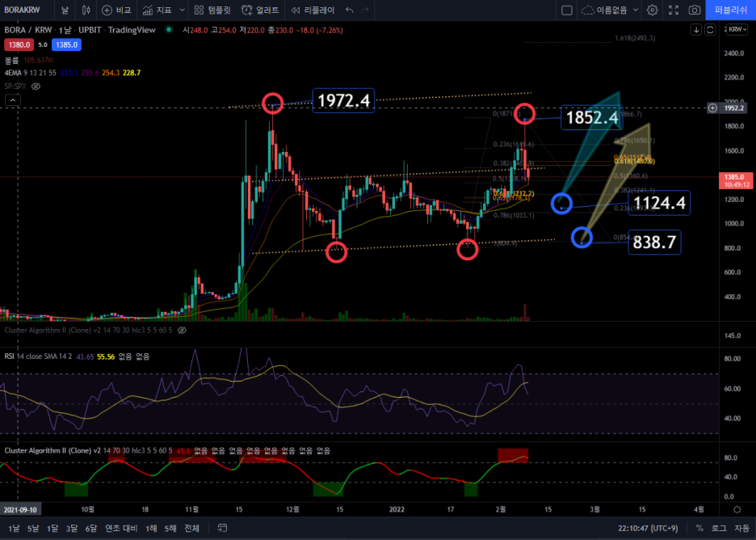Select the 838.7 price callout label
The width and height of the screenshot is (756, 540).
[x=654, y=243]
